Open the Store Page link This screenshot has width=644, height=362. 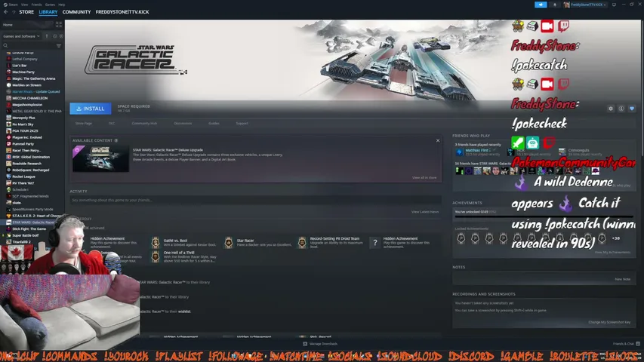click(x=83, y=123)
